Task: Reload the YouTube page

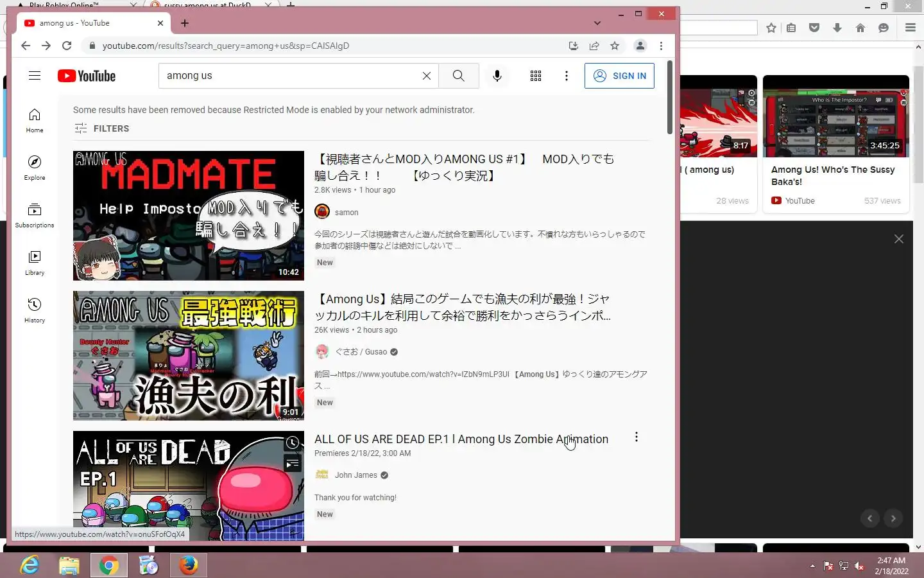Action: [x=67, y=46]
